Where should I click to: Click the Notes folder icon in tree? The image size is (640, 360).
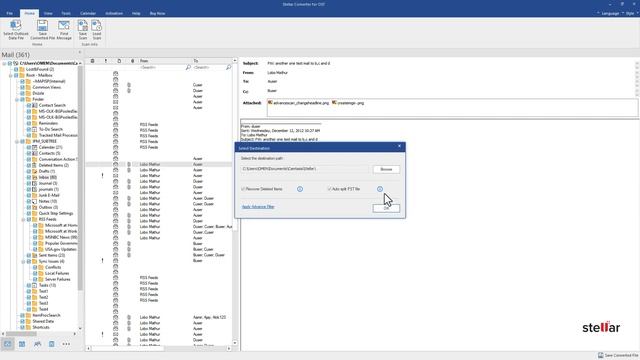click(35, 201)
